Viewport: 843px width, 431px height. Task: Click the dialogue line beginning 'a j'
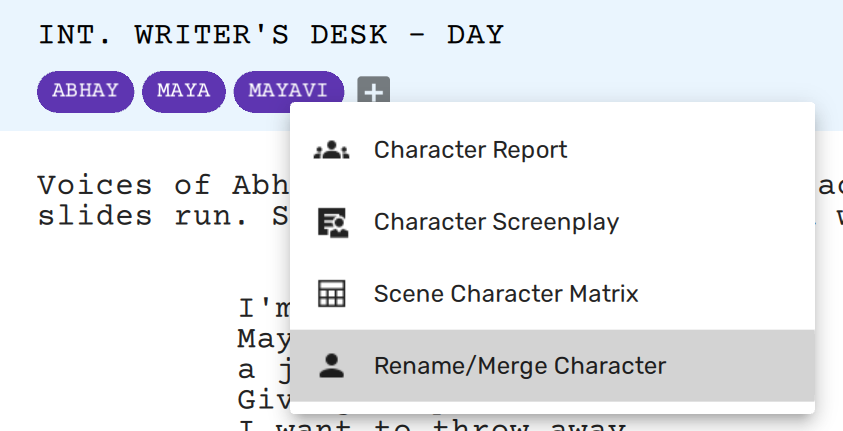tap(262, 370)
